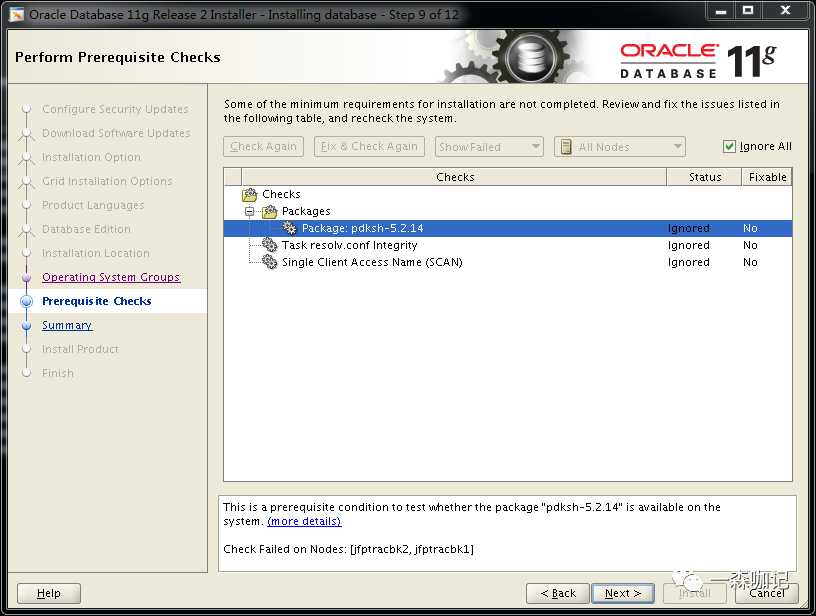Collapse the Packages tree node

coord(250,211)
